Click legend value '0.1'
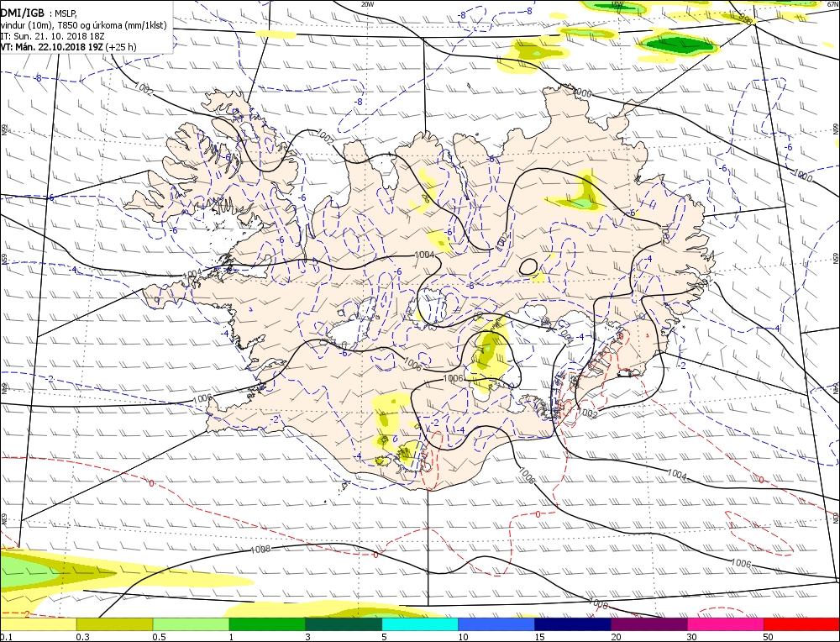The width and height of the screenshot is (840, 642). tap(7, 637)
